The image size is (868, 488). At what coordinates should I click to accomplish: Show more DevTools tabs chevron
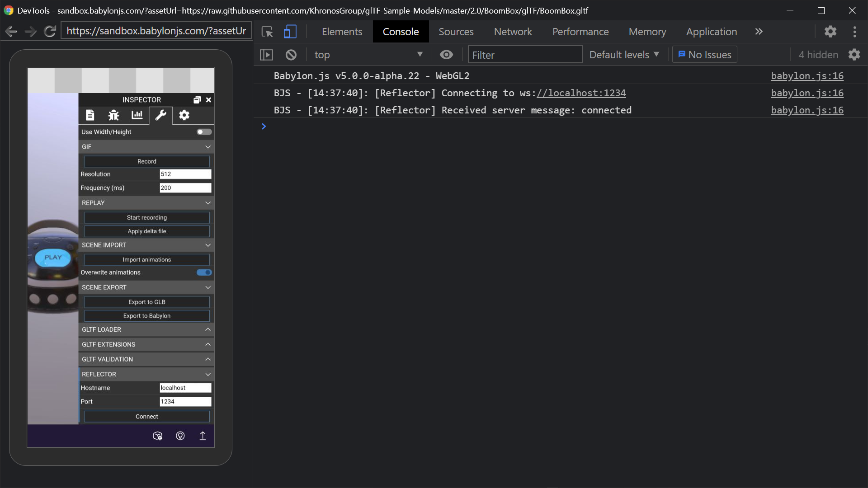click(759, 32)
